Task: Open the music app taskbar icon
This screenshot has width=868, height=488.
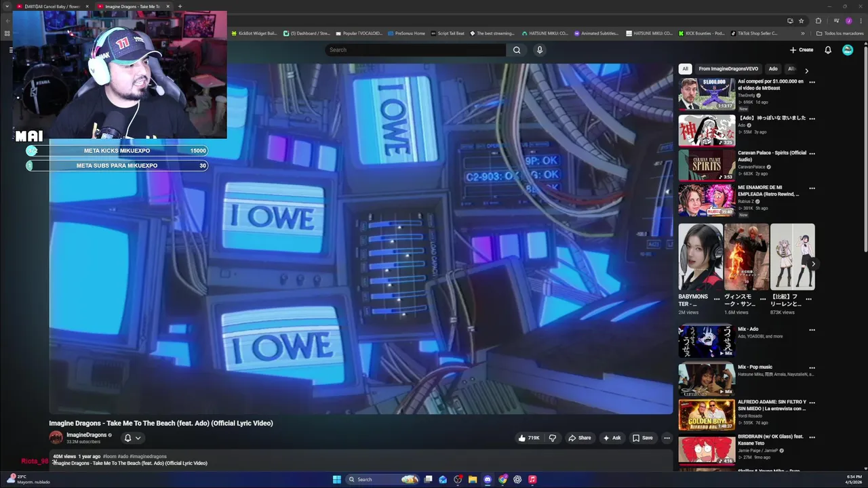Action: 532,479
